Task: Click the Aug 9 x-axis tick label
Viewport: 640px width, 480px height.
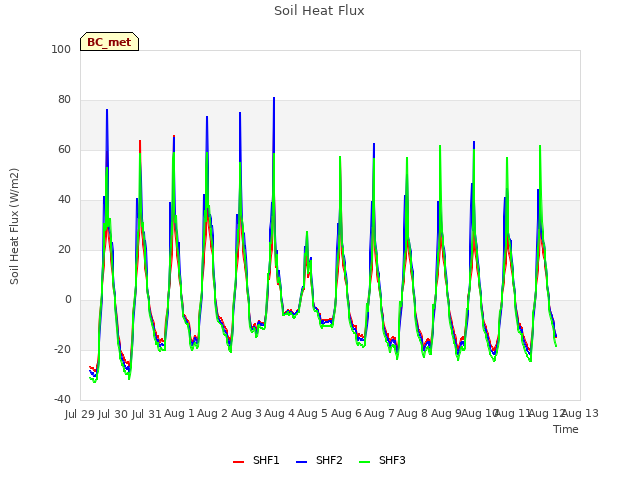Action: (x=446, y=413)
